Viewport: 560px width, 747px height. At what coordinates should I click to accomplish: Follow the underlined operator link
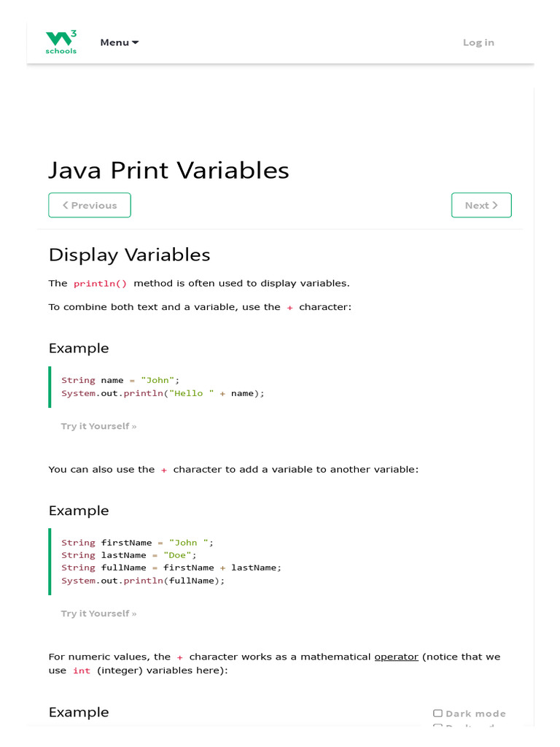(x=396, y=657)
